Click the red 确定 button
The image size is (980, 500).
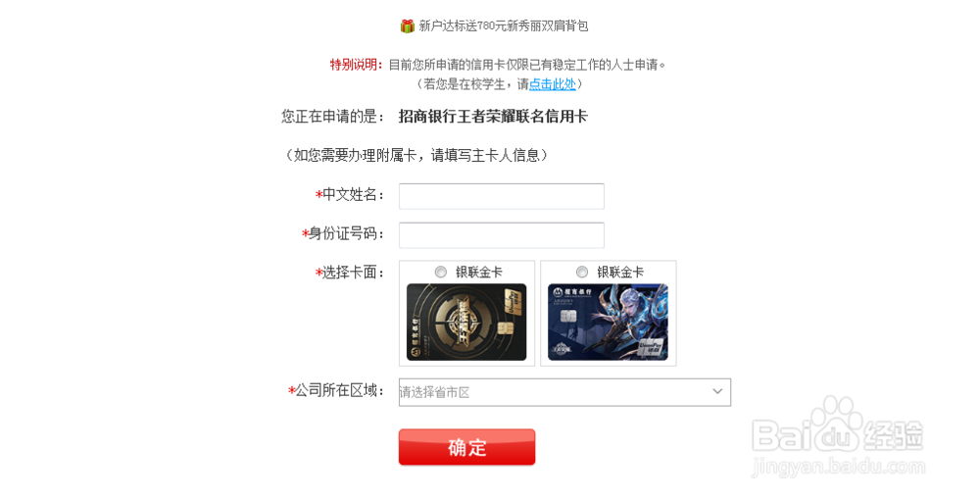466,447
